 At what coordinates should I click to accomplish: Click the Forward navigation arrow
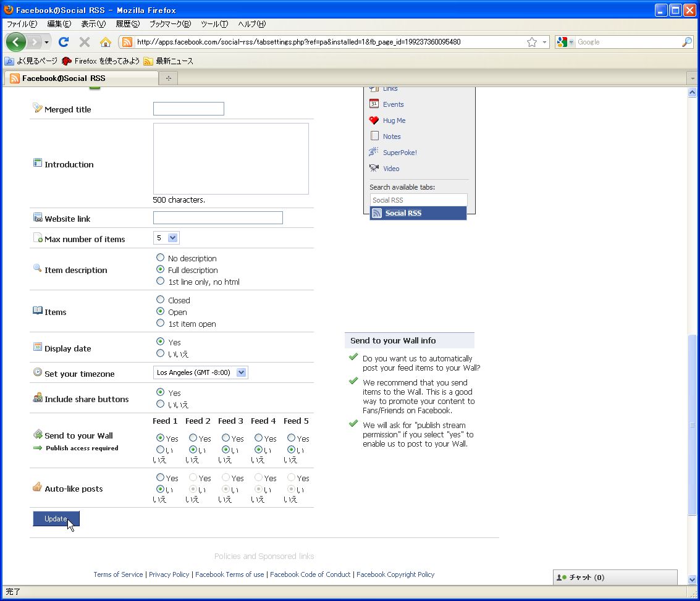[x=34, y=42]
